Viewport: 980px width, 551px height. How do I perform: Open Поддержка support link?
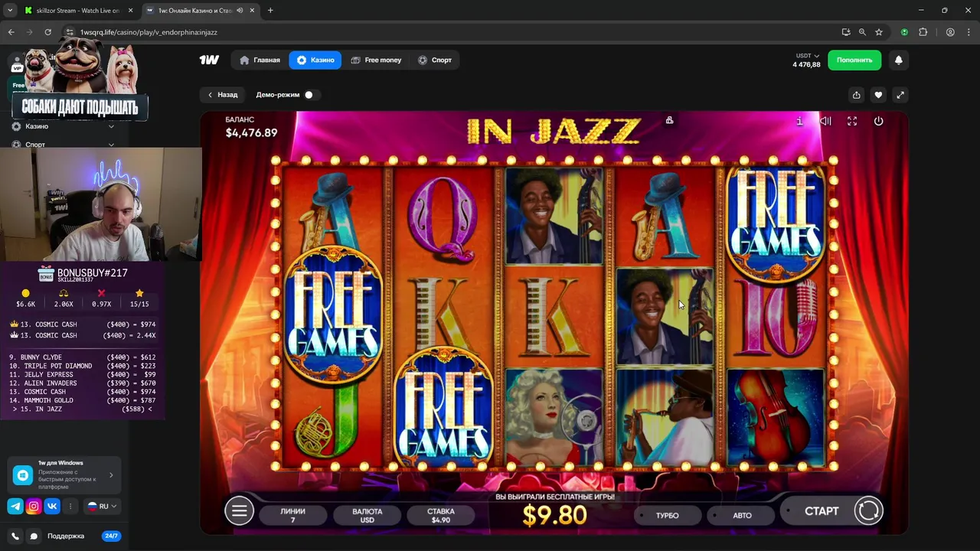pos(66,536)
